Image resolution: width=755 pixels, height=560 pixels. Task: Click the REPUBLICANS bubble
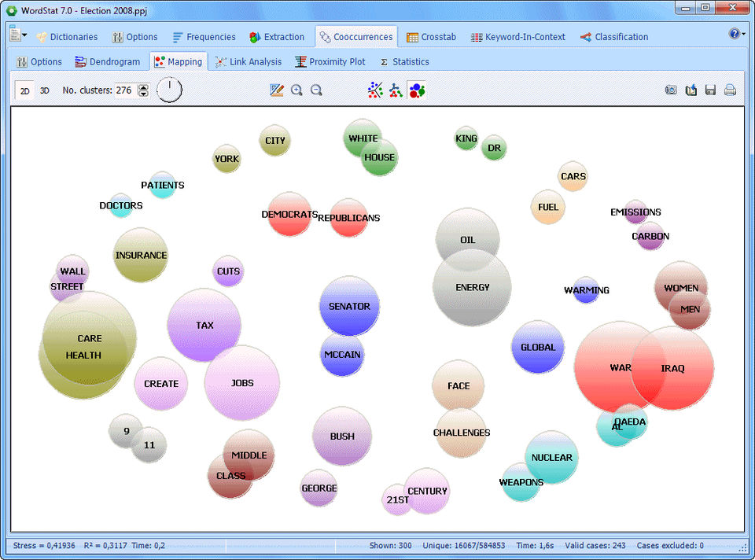pos(349,218)
